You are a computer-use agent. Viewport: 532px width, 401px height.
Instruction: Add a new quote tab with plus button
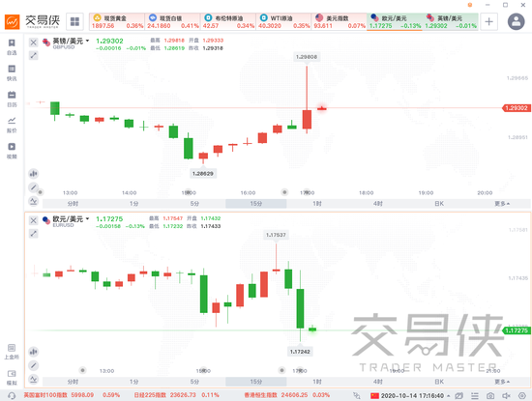488,21
